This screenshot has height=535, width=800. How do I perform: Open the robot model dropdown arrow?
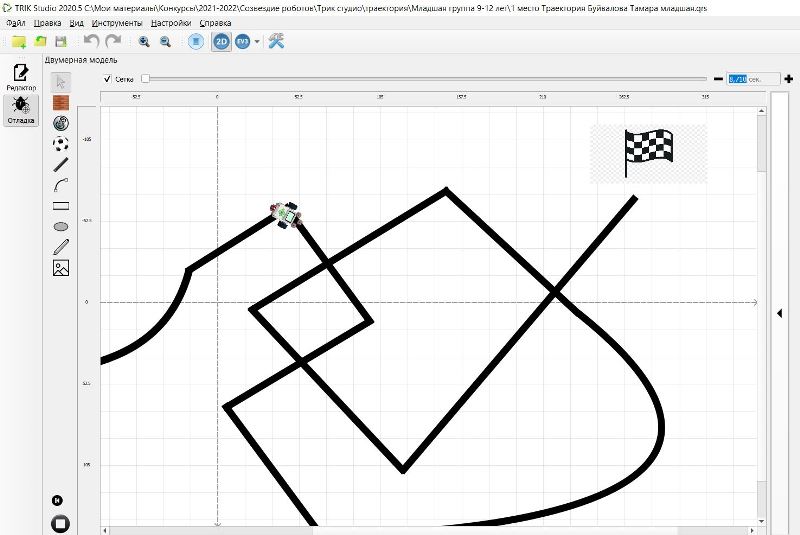tap(257, 42)
